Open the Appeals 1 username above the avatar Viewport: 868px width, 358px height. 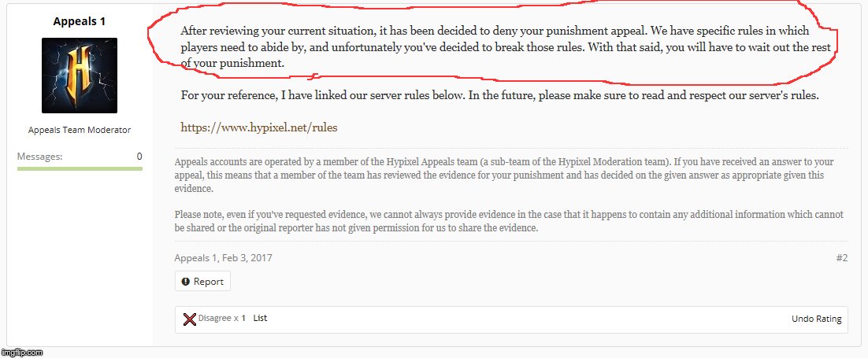tap(79, 21)
